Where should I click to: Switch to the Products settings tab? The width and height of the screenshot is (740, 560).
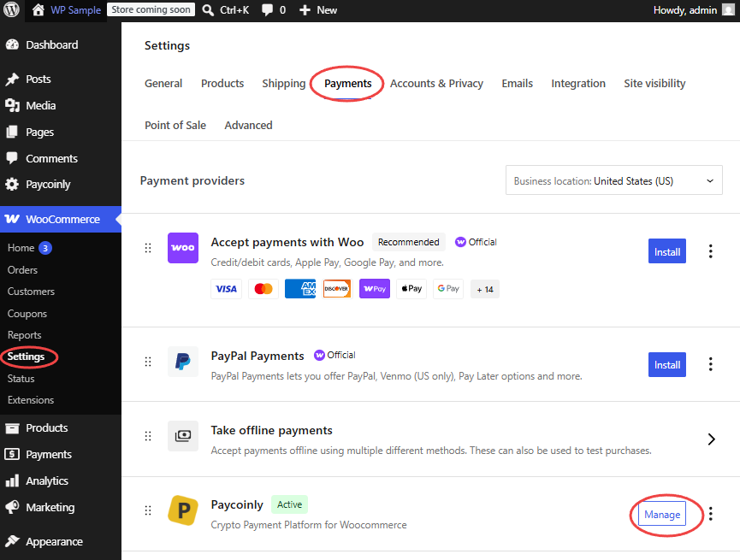(222, 84)
